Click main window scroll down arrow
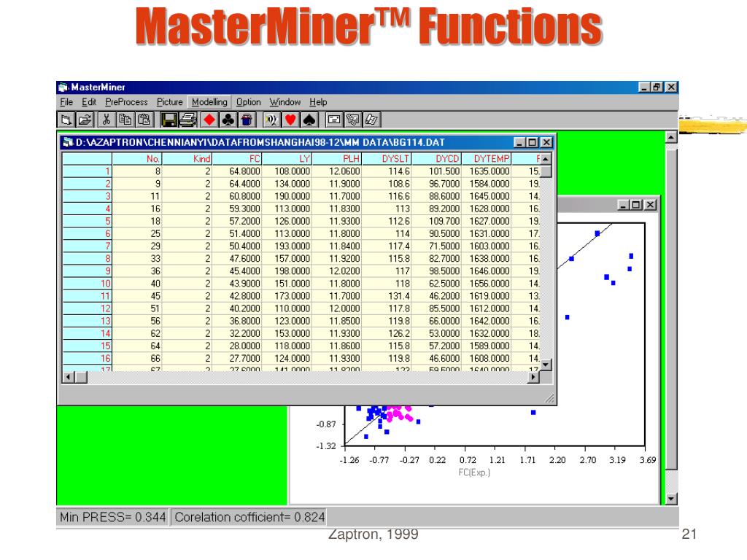 671,499
